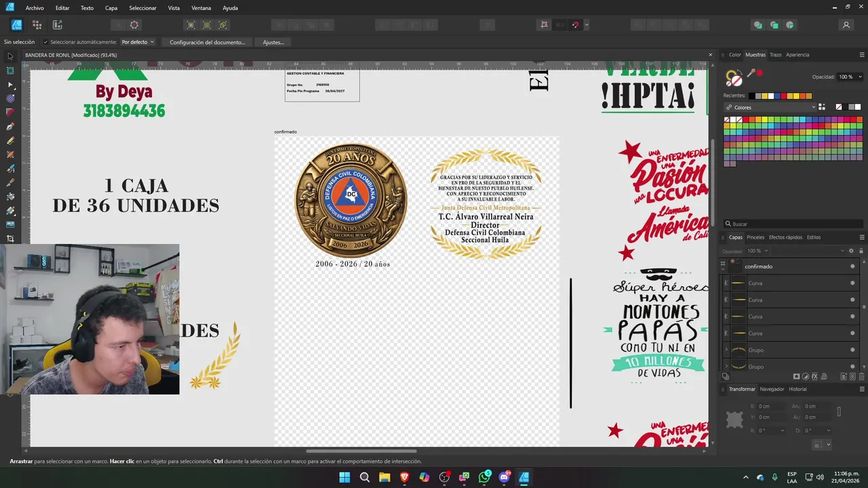Expand the second Grupo layer
Screen dimensions: 868x488
coord(726,367)
